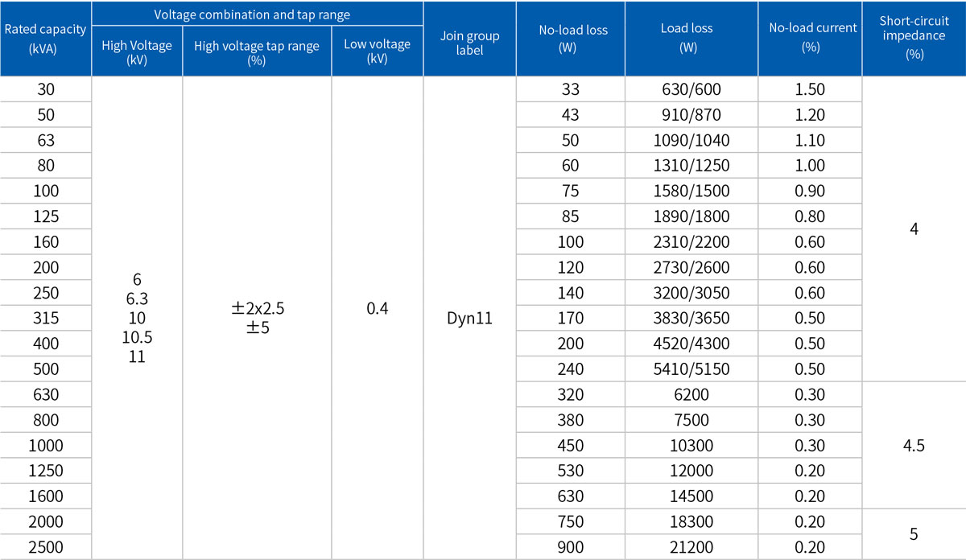Select the High voltage tap range (%) header

[x=257, y=52]
